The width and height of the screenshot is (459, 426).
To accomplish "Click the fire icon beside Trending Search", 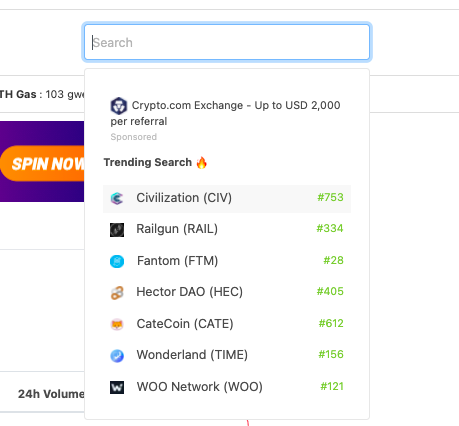I will (x=202, y=163).
